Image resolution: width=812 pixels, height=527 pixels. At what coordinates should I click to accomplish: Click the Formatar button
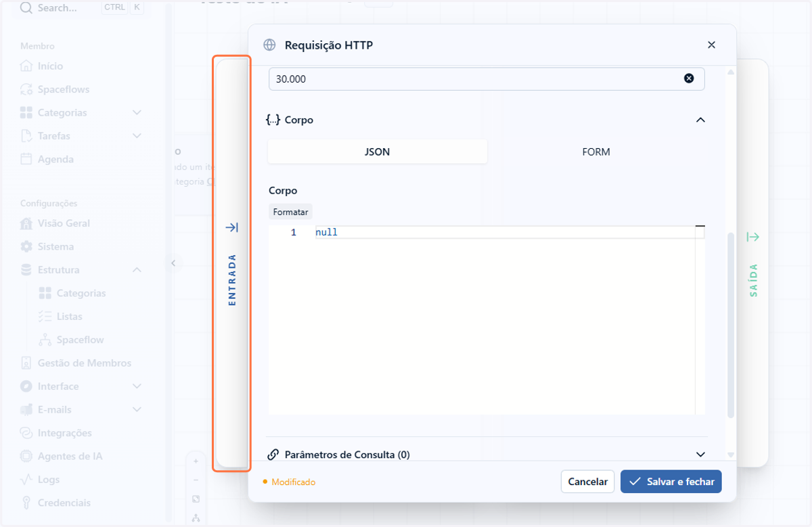(290, 212)
